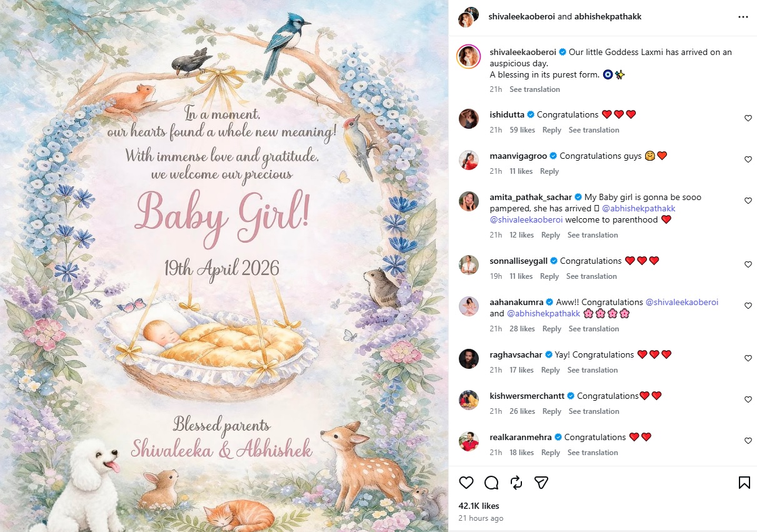
Task: Open abhishekpathakk profile link in header
Action: (x=608, y=17)
